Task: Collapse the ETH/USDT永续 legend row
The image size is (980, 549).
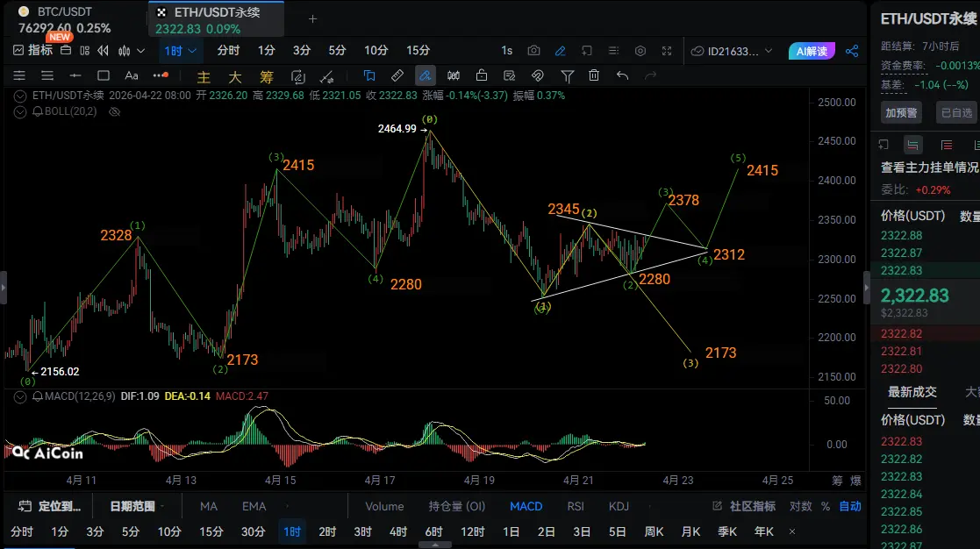Action: [20, 96]
